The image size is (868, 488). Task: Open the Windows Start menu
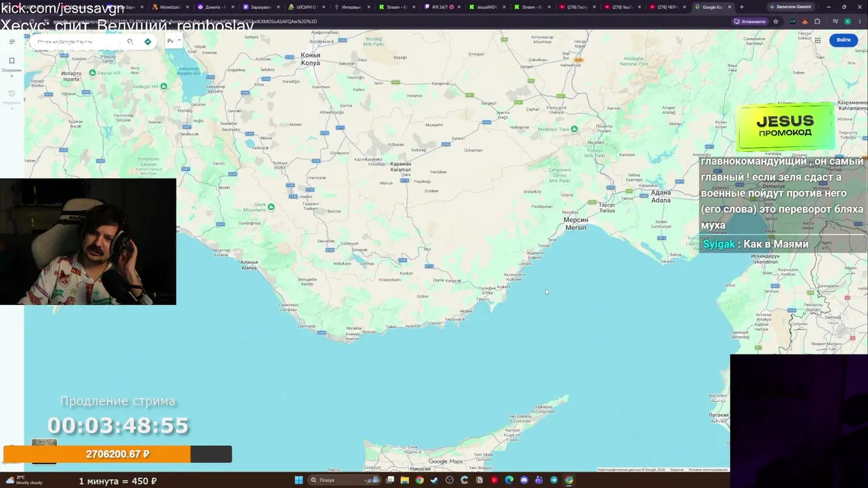[x=298, y=480]
